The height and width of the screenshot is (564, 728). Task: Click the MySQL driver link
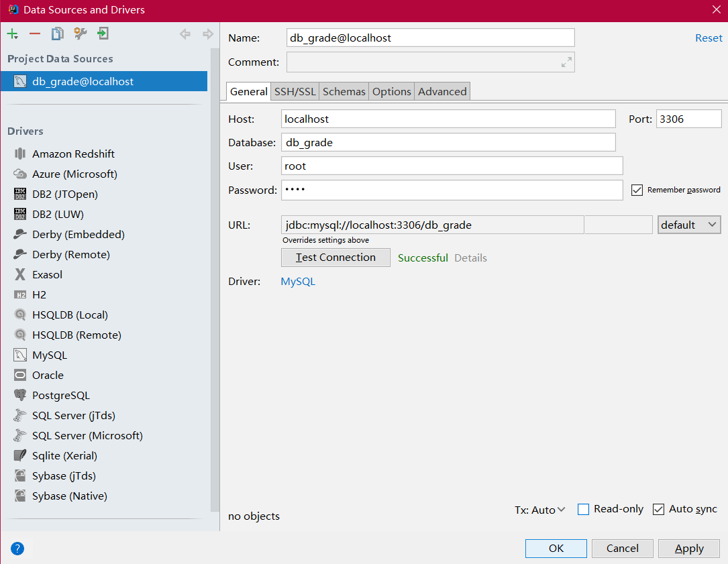click(298, 281)
